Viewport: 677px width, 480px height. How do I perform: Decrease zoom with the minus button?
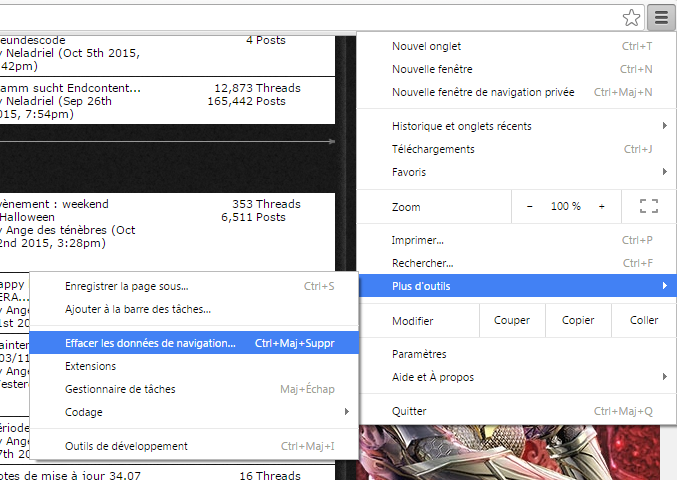(529, 206)
